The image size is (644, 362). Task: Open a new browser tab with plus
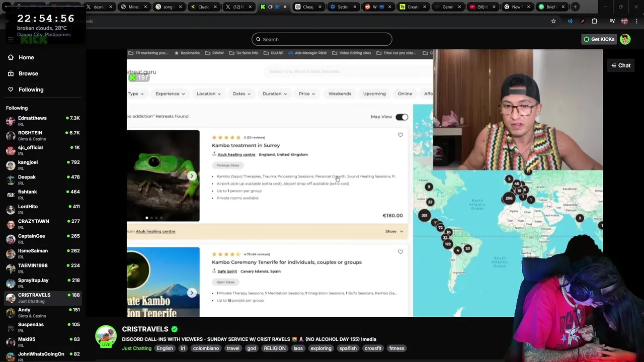575,7
